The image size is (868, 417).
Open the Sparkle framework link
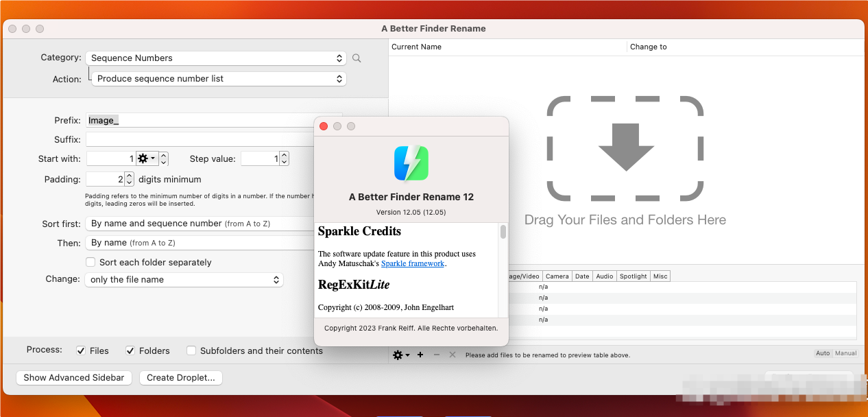tap(413, 263)
